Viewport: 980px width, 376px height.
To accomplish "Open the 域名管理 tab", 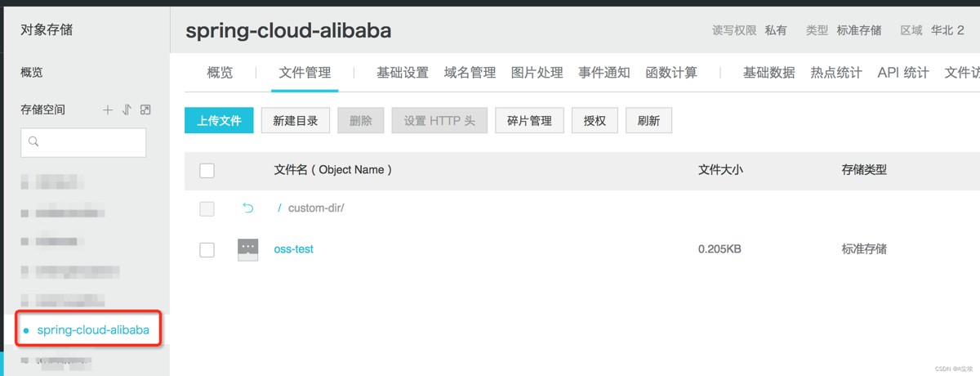I will click(470, 73).
